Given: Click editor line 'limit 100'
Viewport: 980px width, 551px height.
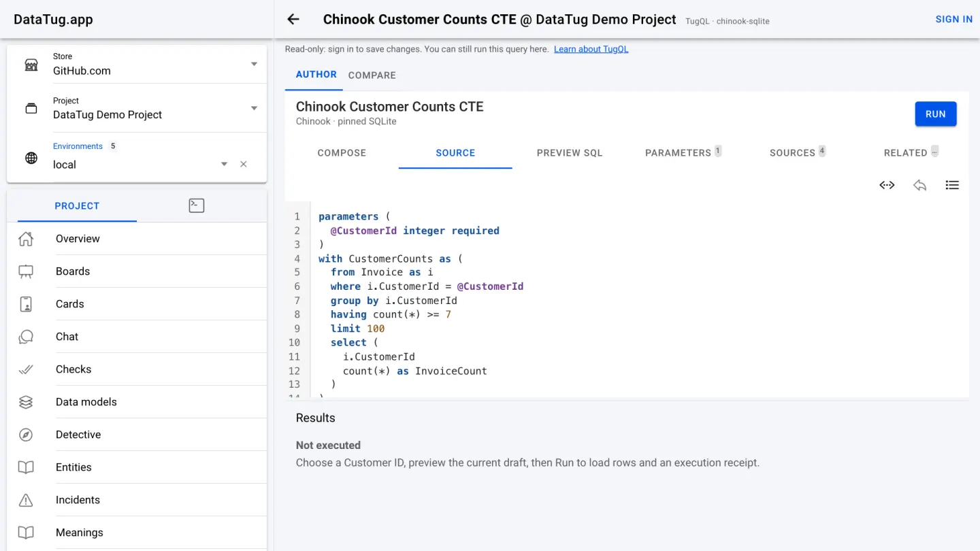Looking at the screenshot, I should pyautogui.click(x=357, y=329).
